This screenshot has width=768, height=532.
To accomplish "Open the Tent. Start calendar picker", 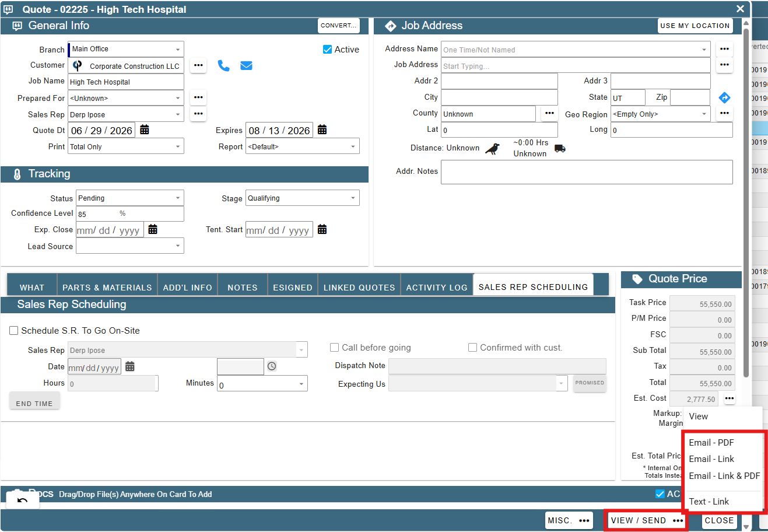I will point(322,229).
